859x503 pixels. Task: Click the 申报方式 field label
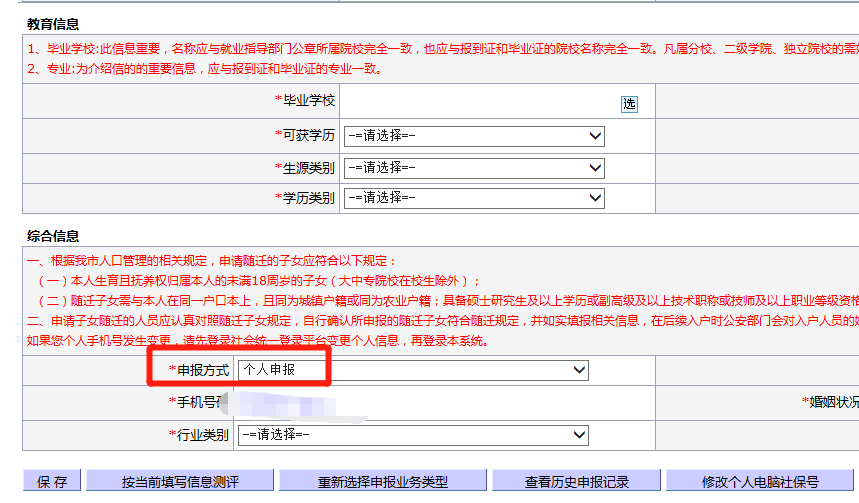pyautogui.click(x=199, y=370)
